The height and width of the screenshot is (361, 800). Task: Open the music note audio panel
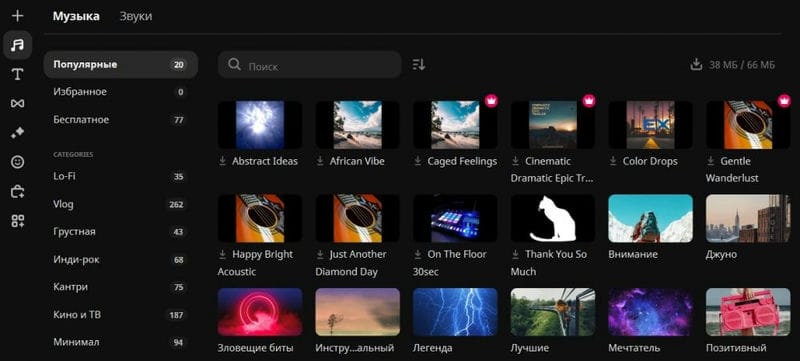click(17, 45)
